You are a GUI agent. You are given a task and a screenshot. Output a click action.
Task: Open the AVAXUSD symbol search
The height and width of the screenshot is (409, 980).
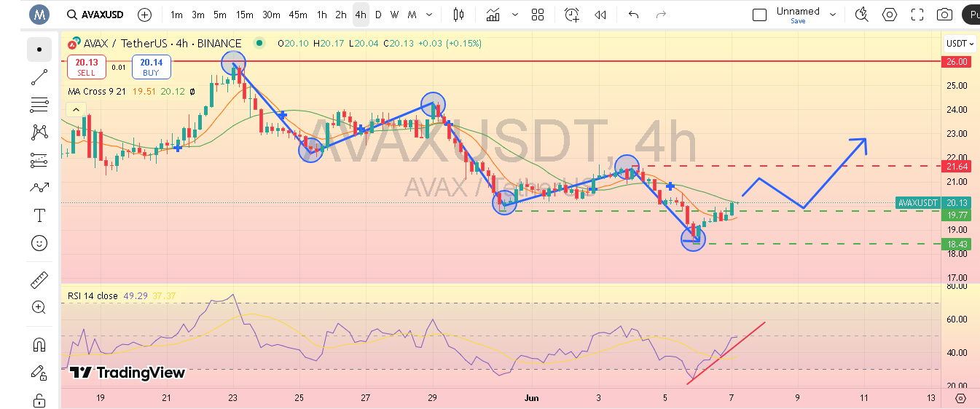coord(96,15)
